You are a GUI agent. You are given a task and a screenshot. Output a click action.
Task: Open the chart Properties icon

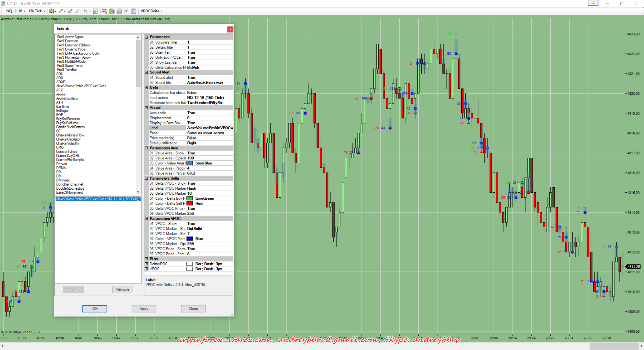coord(134,11)
